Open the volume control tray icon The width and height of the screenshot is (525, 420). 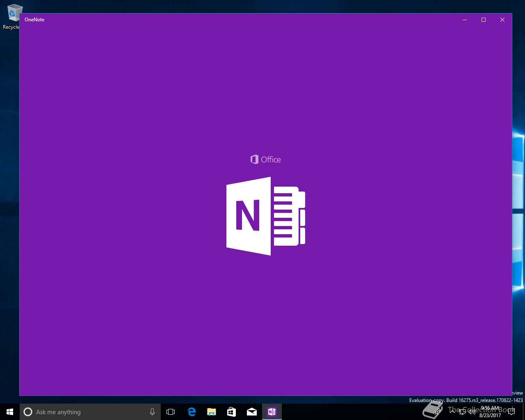tap(472, 412)
